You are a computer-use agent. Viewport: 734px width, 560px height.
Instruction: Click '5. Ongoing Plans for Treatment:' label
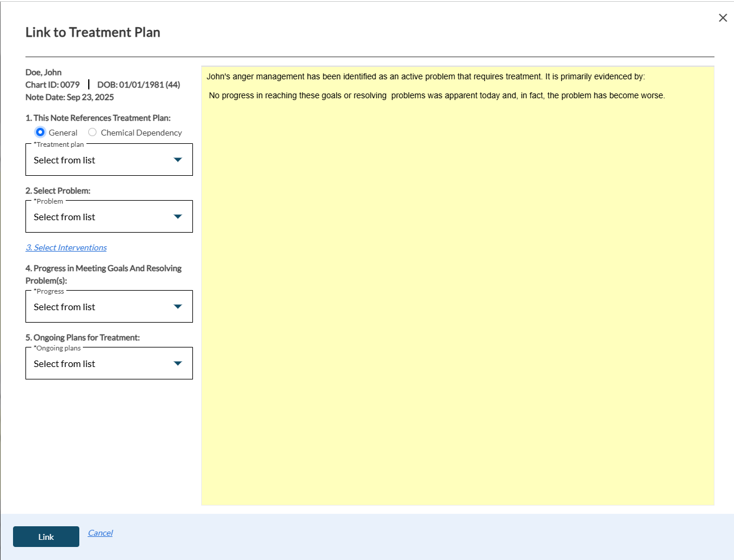coord(82,337)
